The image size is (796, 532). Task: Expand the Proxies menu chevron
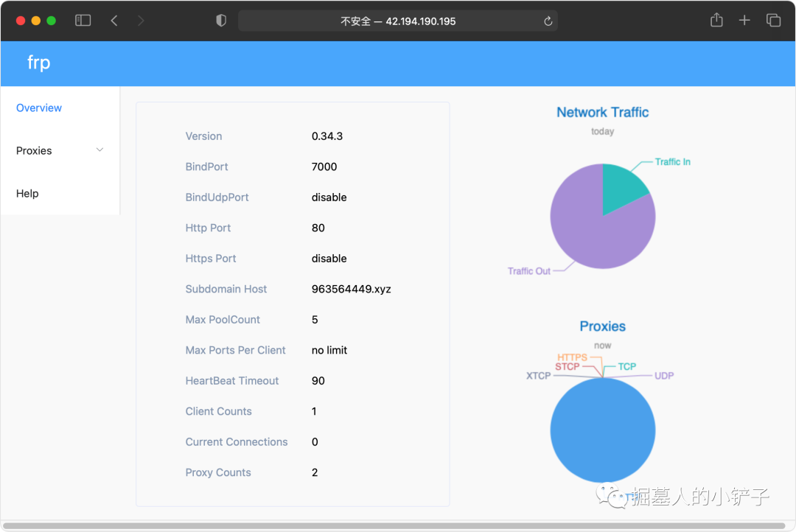[100, 150]
